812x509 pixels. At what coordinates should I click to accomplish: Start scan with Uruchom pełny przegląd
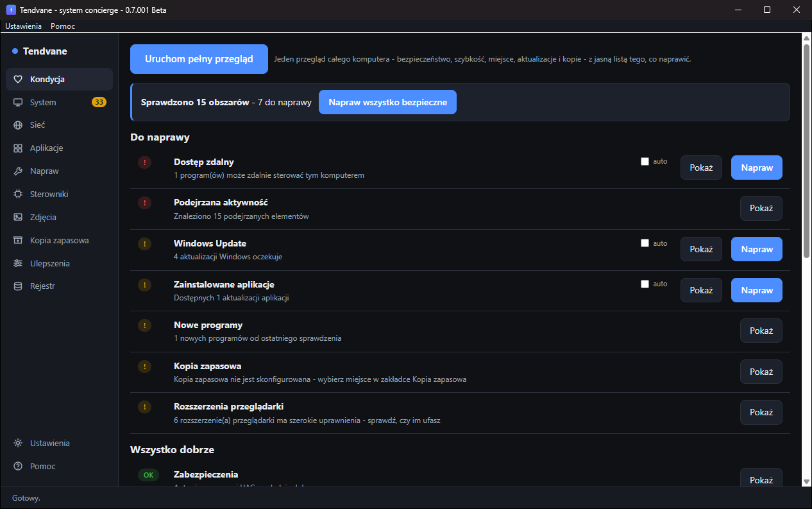(x=199, y=59)
